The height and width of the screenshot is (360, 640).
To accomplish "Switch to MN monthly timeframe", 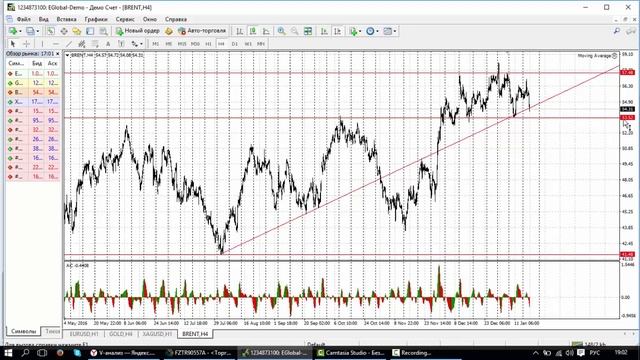I will [x=261, y=44].
